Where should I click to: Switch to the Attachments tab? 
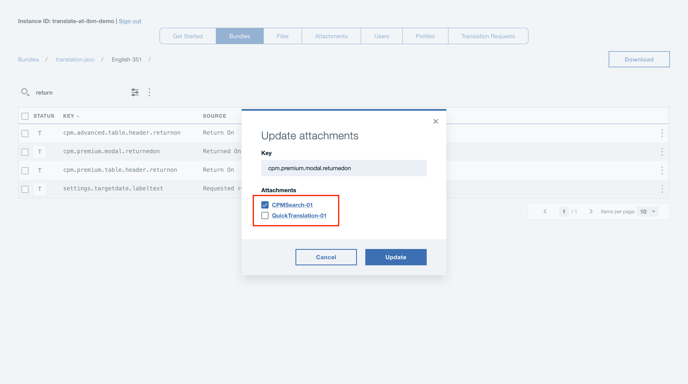tap(331, 36)
